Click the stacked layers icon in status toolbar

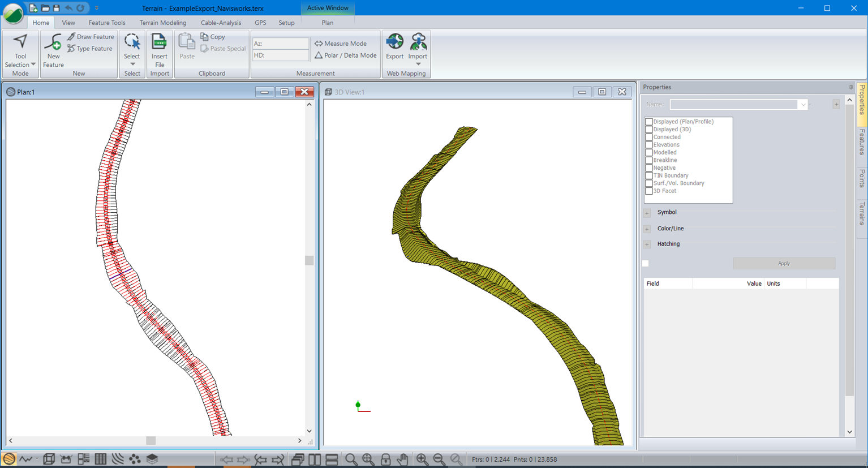[152, 459]
